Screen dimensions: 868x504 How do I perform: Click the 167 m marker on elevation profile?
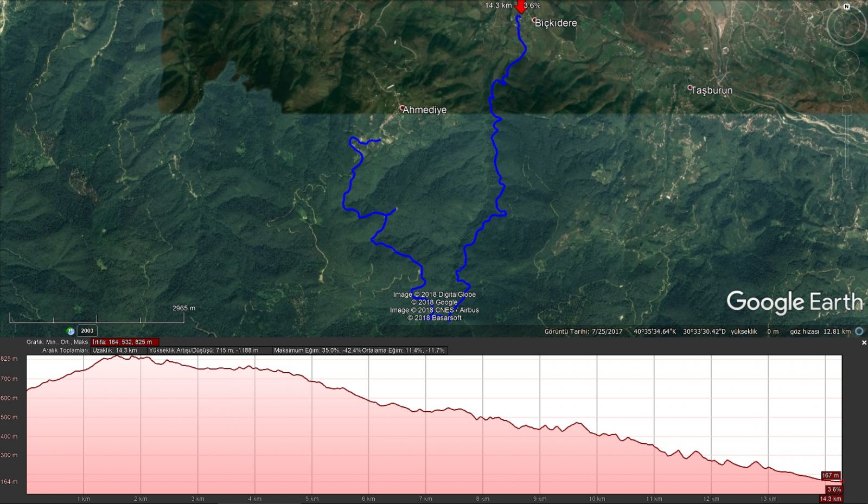(x=830, y=476)
